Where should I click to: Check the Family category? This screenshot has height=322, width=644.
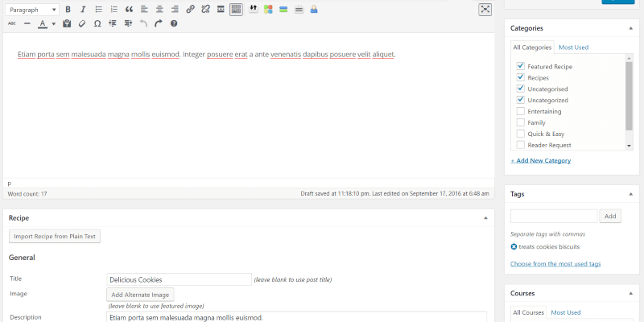point(521,122)
